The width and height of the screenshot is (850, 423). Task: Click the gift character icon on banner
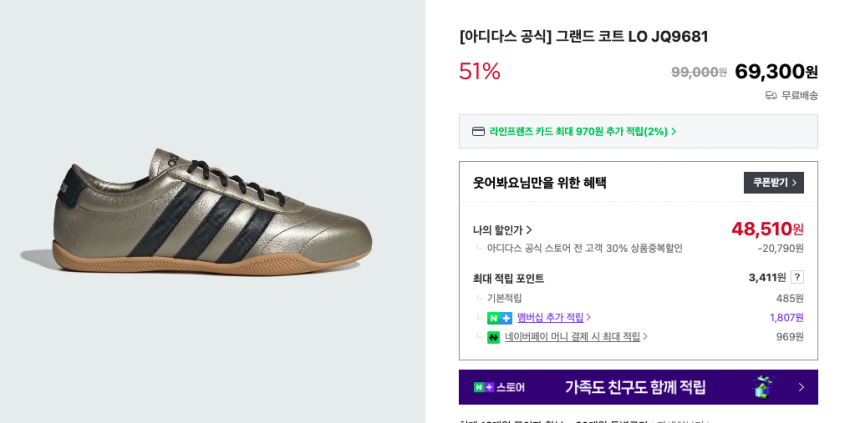point(763,387)
